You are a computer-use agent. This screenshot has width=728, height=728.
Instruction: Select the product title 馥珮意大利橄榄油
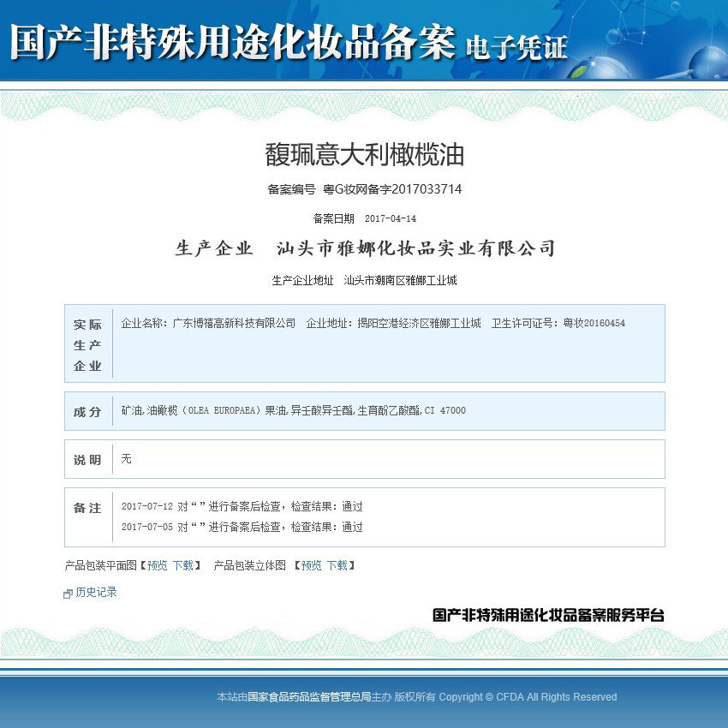tap(365, 155)
